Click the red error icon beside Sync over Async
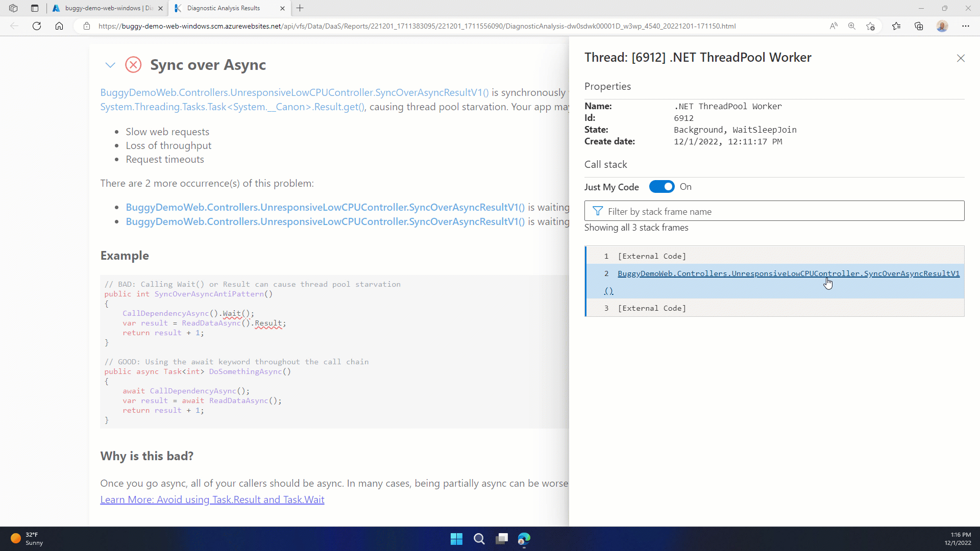This screenshot has width=980, height=551. tap(133, 65)
